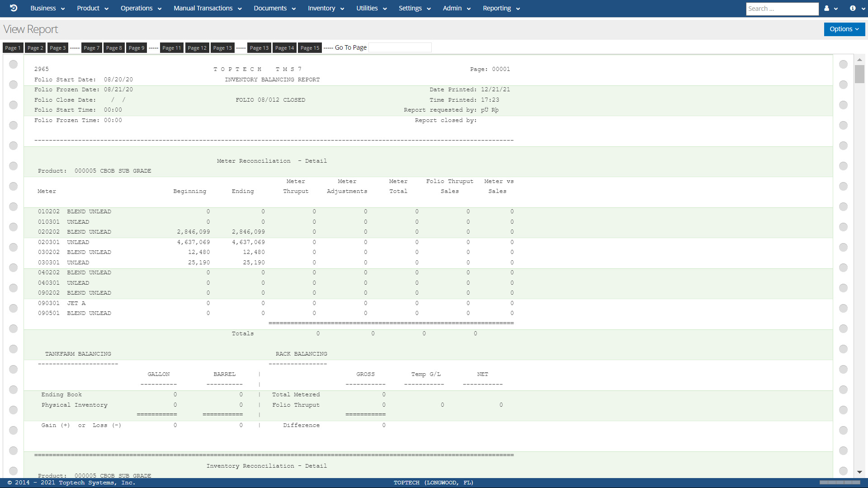Navigate to Page 11
The width and height of the screenshot is (868, 488).
[171, 48]
